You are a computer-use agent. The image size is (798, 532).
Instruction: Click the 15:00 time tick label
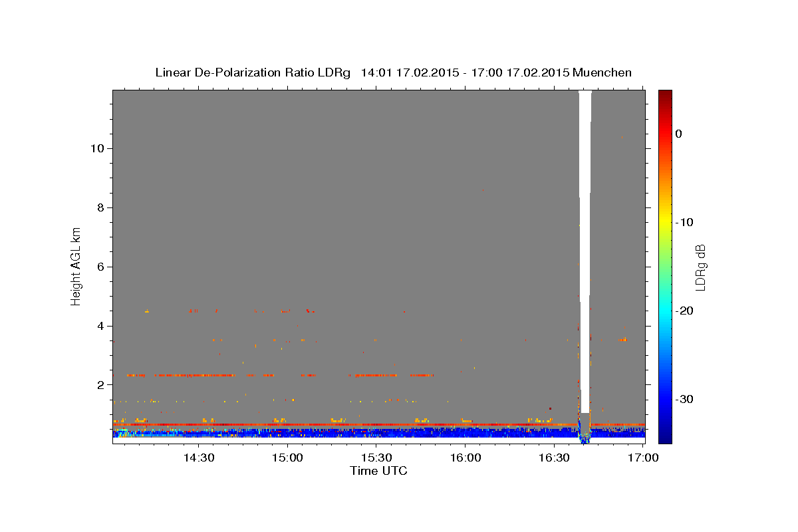tap(287, 458)
